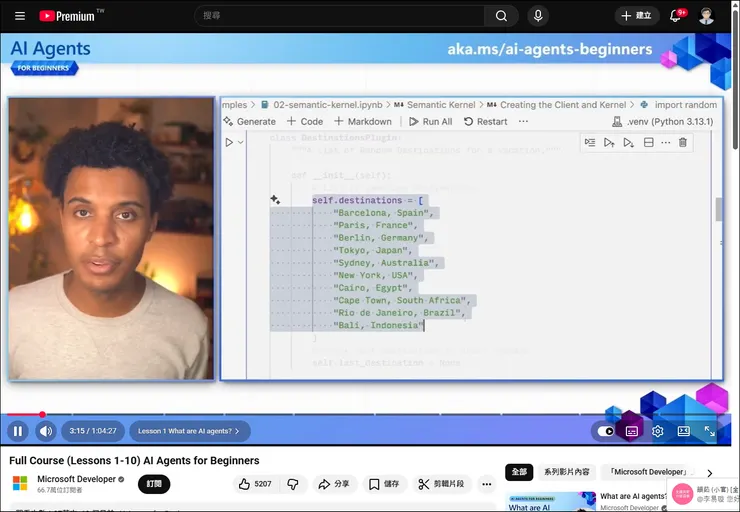This screenshot has width=740, height=512.
Task: Select the .venv (Python 3.13.1) kernel
Action: (x=662, y=122)
